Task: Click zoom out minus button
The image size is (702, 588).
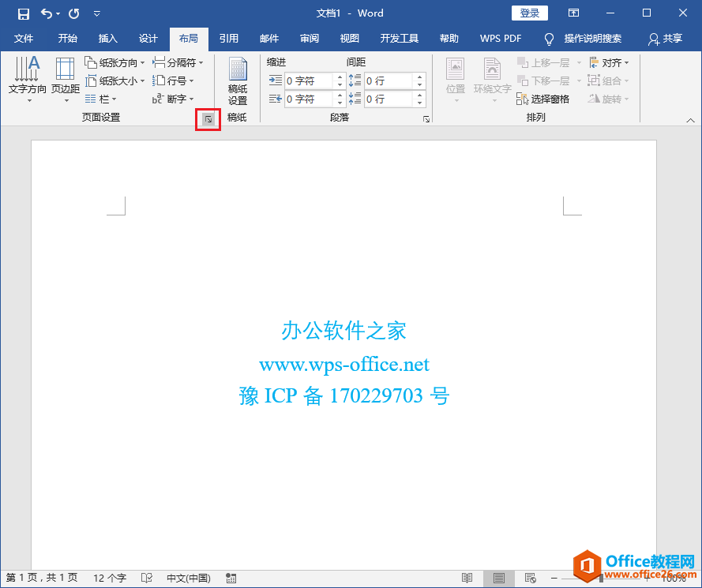Action: point(554,578)
